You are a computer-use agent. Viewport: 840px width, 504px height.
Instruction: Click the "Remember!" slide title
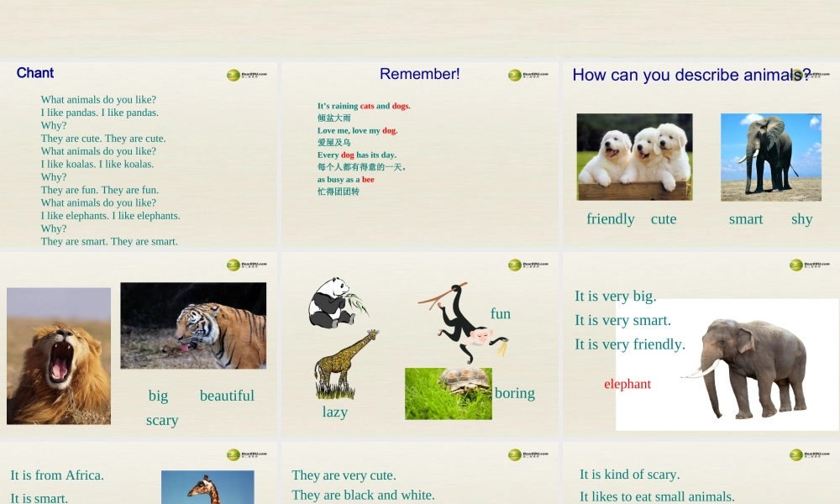419,74
